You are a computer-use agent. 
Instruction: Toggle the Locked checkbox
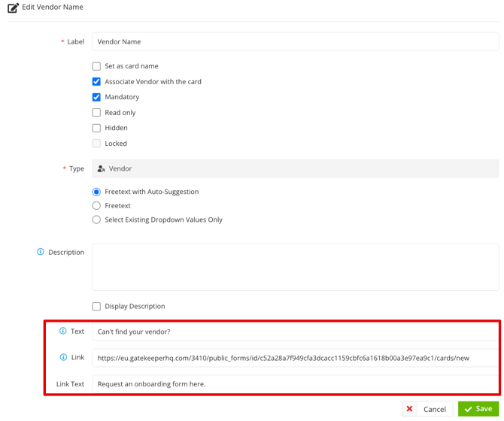96,144
